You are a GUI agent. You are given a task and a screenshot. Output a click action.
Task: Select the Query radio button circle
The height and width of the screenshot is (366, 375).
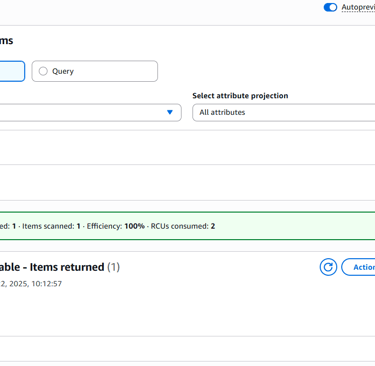pyautogui.click(x=43, y=71)
